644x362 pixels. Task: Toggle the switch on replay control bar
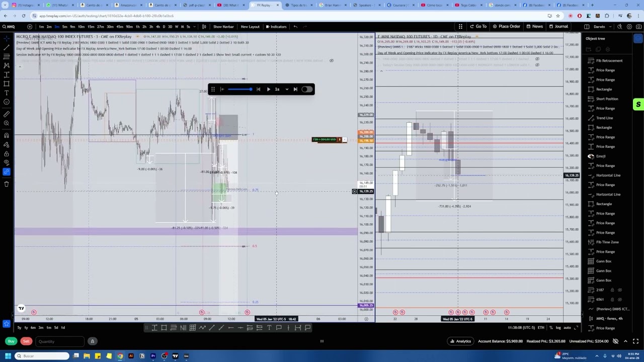[307, 89]
